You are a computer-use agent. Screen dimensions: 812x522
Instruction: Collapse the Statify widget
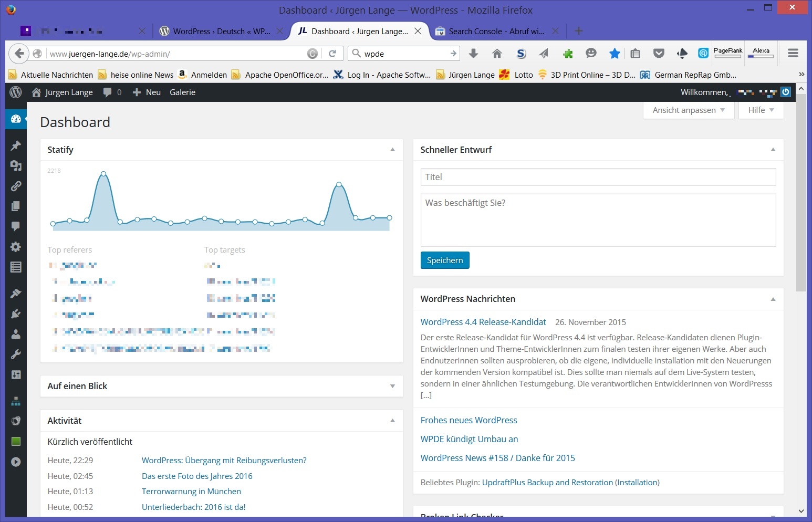pyautogui.click(x=392, y=150)
